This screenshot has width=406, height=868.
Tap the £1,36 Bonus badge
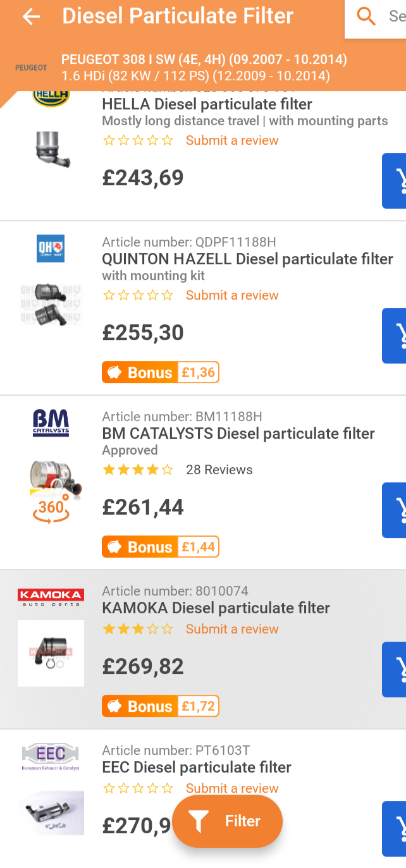(161, 372)
